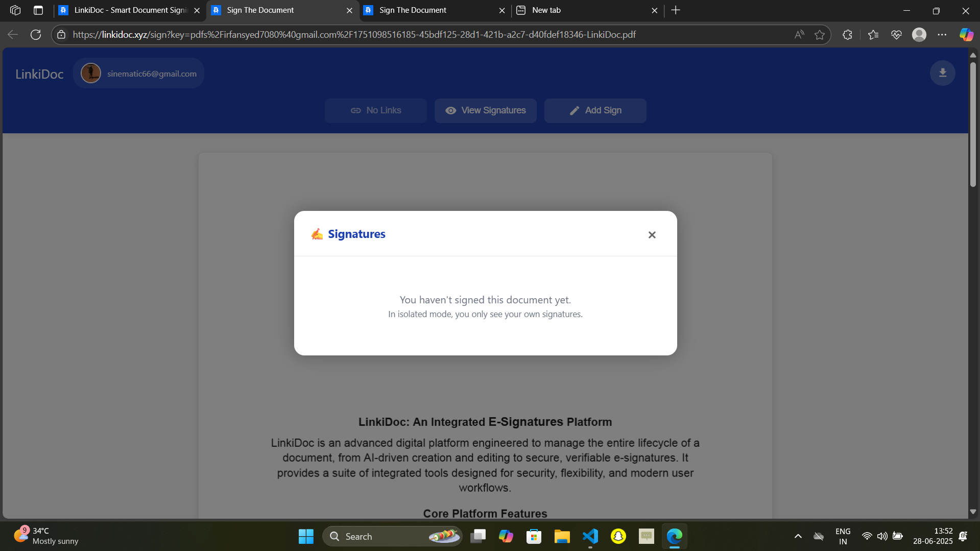Click the Read aloud icon
Viewport: 980px width, 551px height.
pyautogui.click(x=799, y=35)
